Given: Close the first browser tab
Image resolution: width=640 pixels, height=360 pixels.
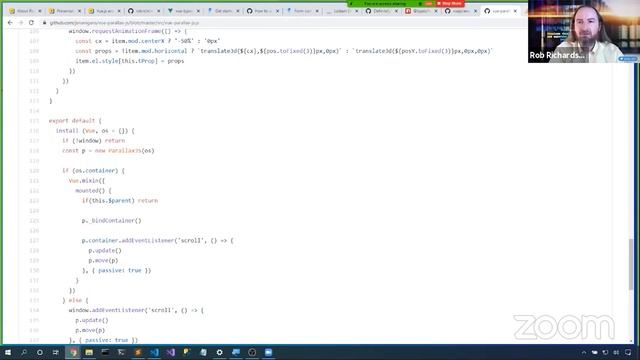Looking at the screenshot, I should (40, 11).
